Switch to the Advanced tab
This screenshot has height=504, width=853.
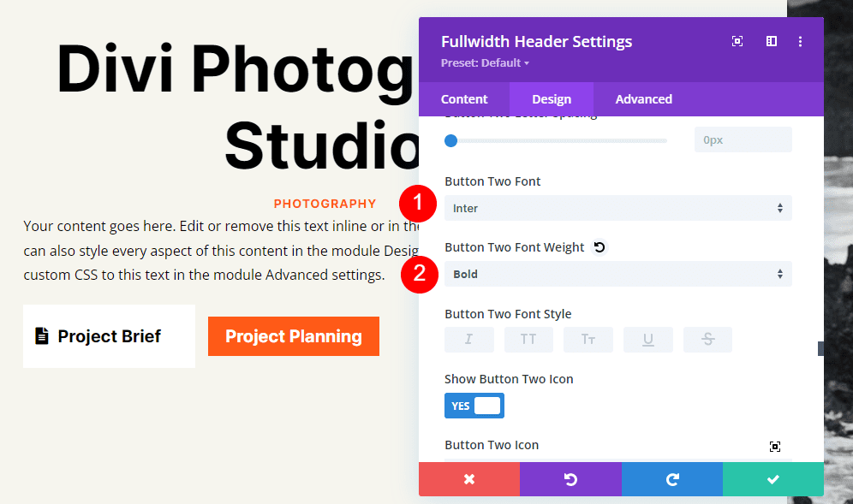pos(643,98)
